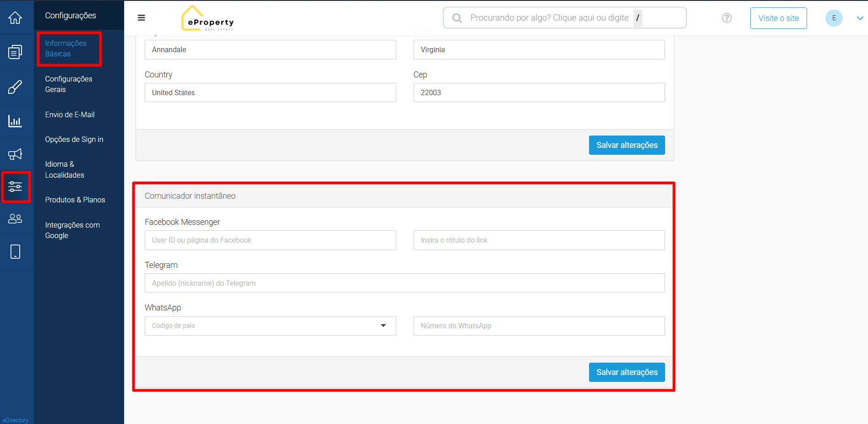Open the Código de país dropdown
The width and height of the screenshot is (868, 424).
pyautogui.click(x=270, y=326)
